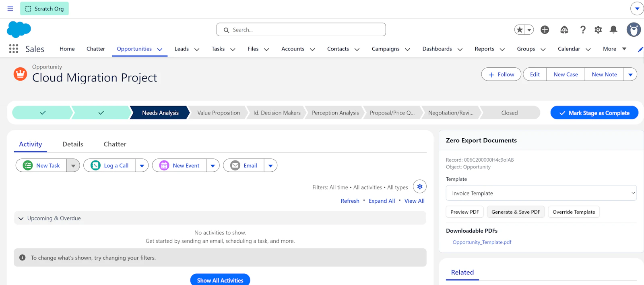Collapse the Upcoming & Overdue section
The width and height of the screenshot is (644, 285).
(x=21, y=218)
